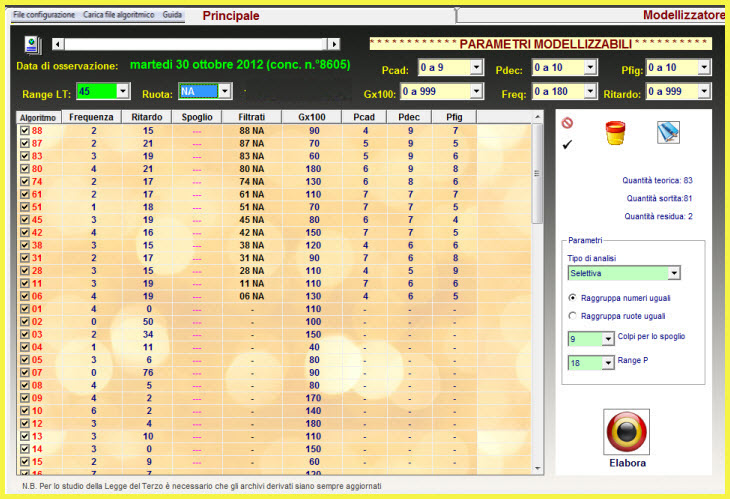Expand the Tipo di analisi Selettiva dropdown

(674, 273)
